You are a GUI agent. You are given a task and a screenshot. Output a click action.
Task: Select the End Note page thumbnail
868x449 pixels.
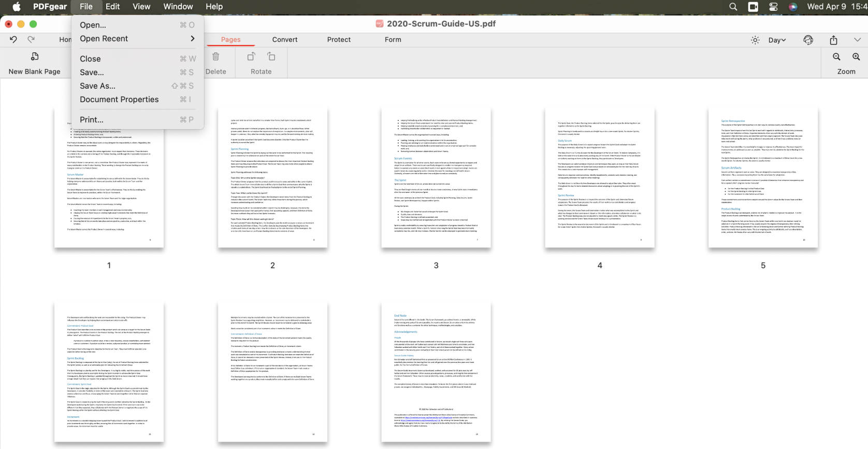(x=436, y=372)
